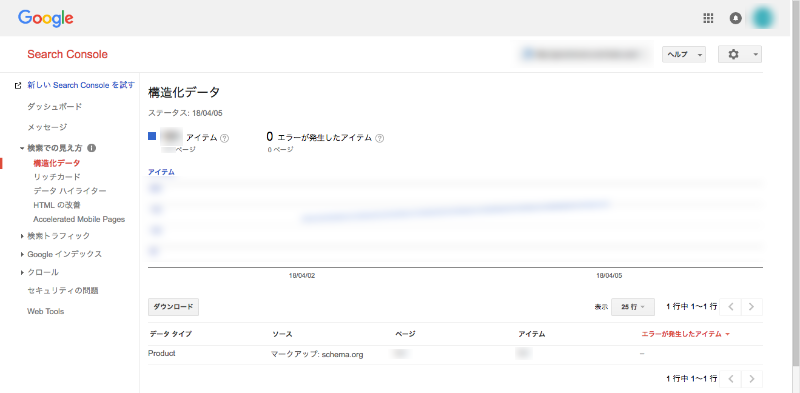
Task: Click the Search Console title link
Action: pyautogui.click(x=67, y=55)
